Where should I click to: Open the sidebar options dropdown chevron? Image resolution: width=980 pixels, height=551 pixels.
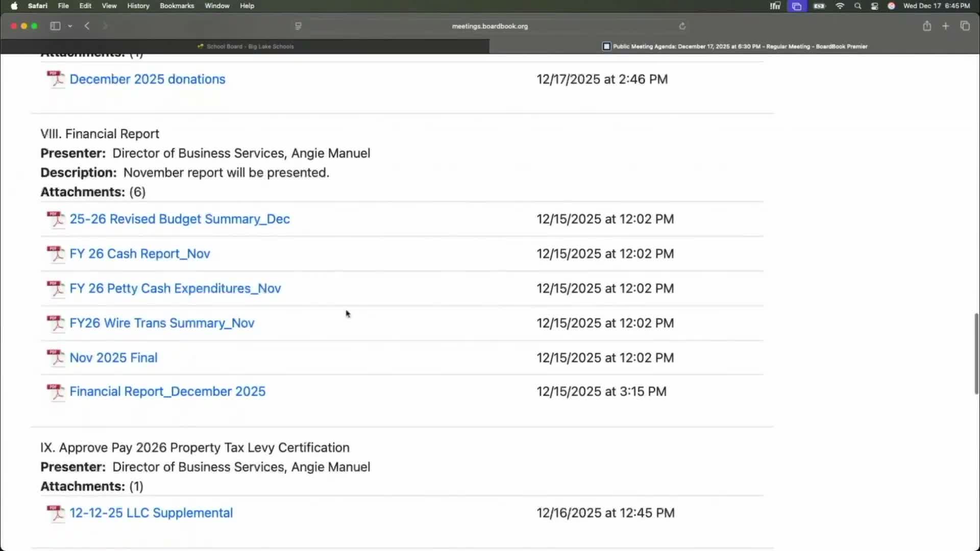tap(70, 26)
